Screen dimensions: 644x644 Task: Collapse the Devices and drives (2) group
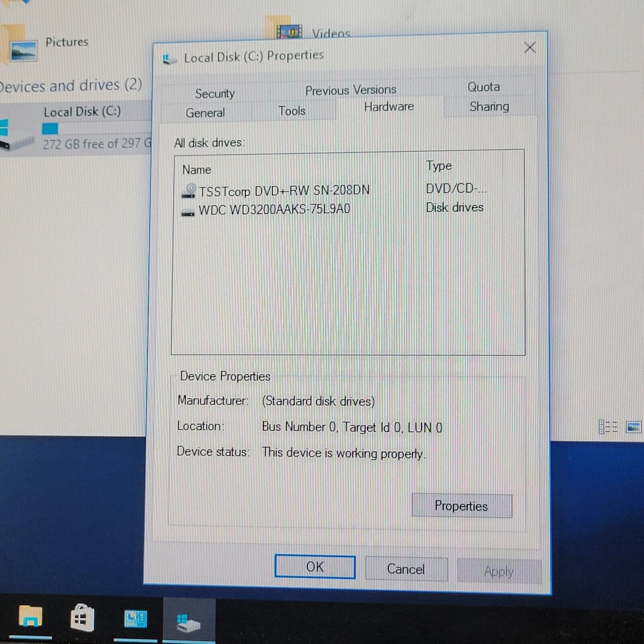pos(70,86)
